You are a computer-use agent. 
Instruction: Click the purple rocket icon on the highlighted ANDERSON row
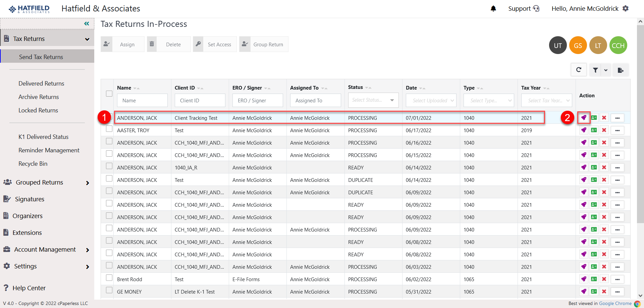click(x=584, y=118)
